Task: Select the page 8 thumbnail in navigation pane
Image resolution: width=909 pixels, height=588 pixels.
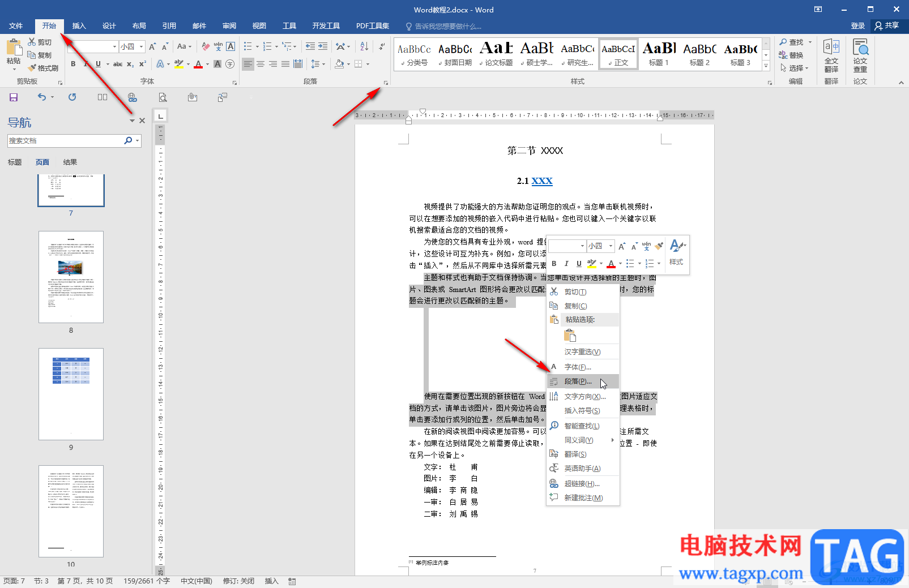Action: coord(71,277)
